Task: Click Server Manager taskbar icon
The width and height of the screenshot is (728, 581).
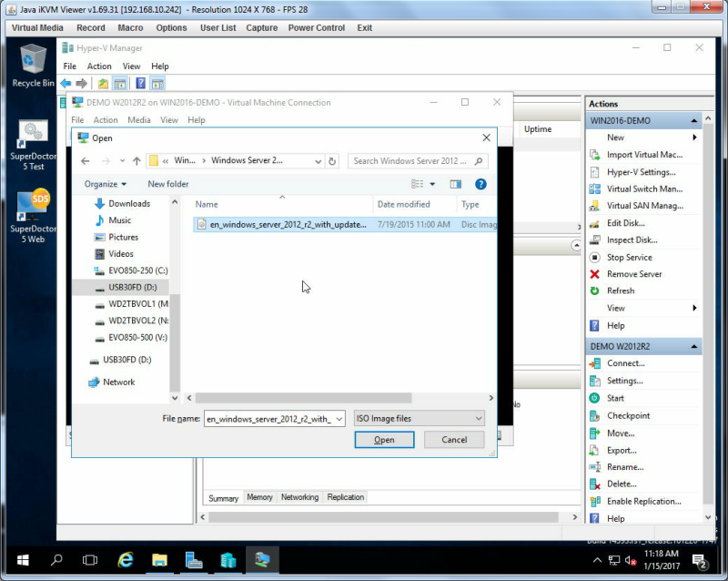Action: pos(194,560)
